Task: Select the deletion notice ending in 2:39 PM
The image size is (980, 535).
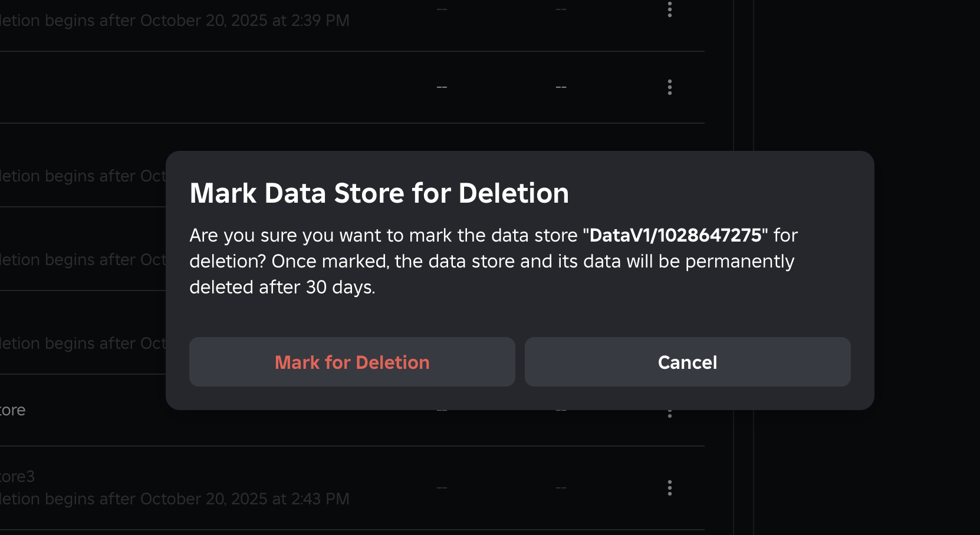Action: click(x=175, y=21)
